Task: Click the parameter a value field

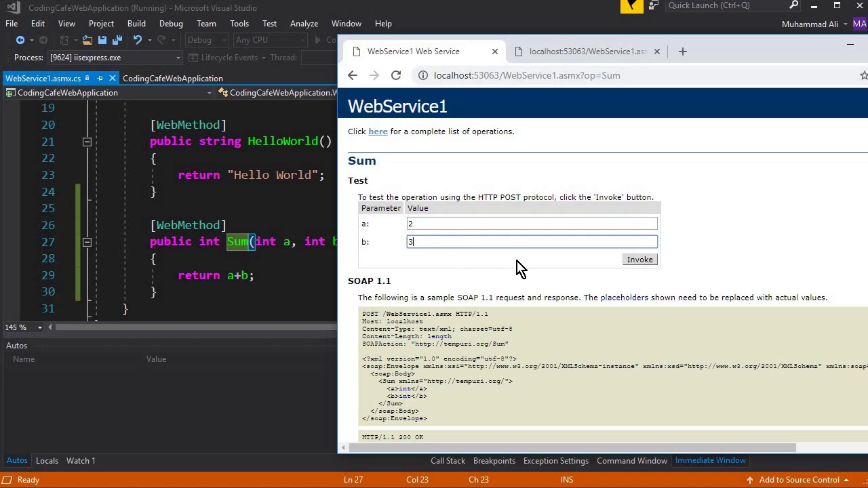Action: click(532, 224)
